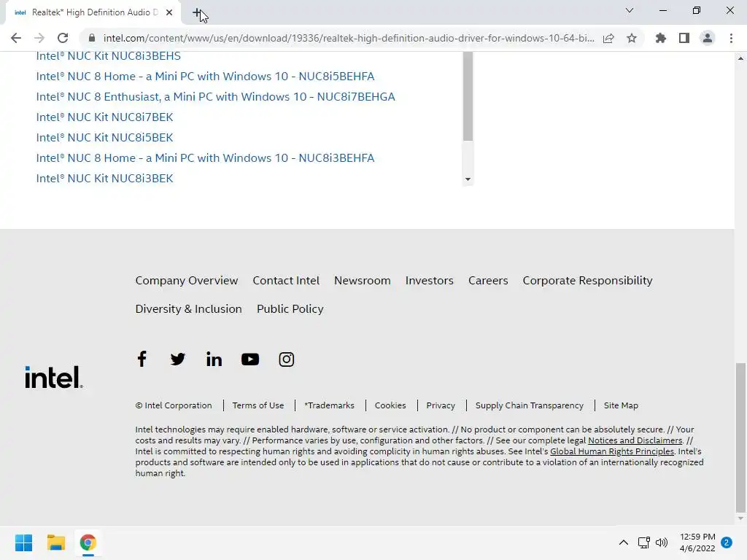
Task: Open the network status tray icon
Action: pos(643,542)
